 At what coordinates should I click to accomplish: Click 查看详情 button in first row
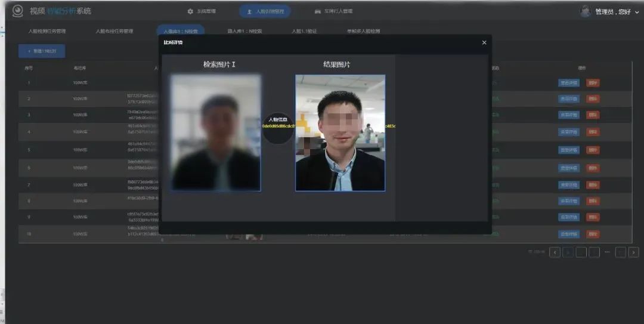(x=568, y=83)
